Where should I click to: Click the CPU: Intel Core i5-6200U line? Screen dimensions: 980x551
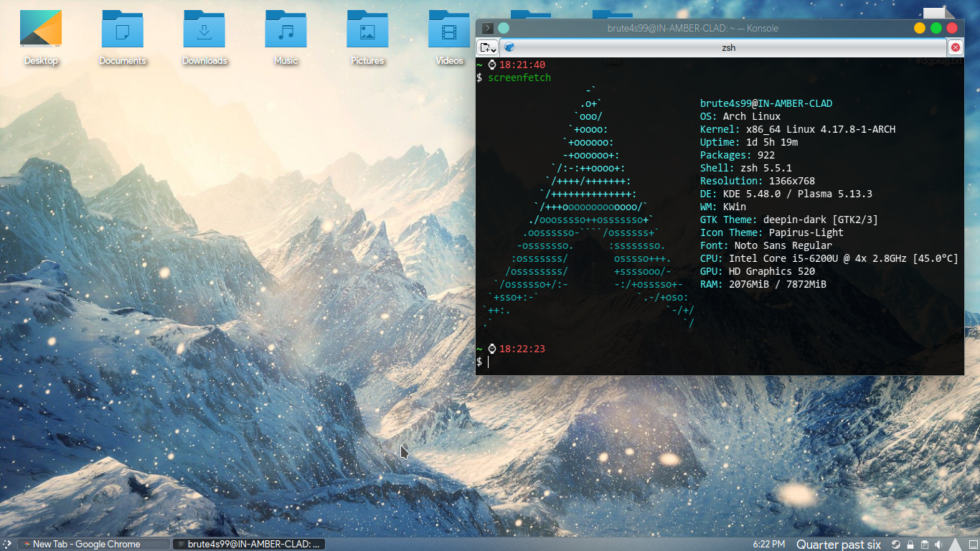[x=829, y=258]
